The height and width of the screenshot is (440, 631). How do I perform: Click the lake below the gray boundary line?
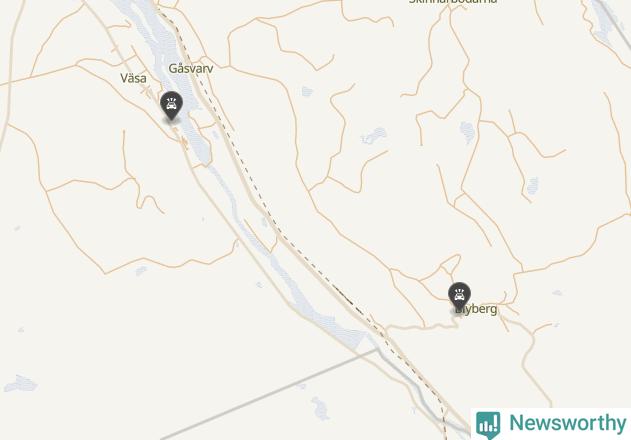tap(320, 408)
